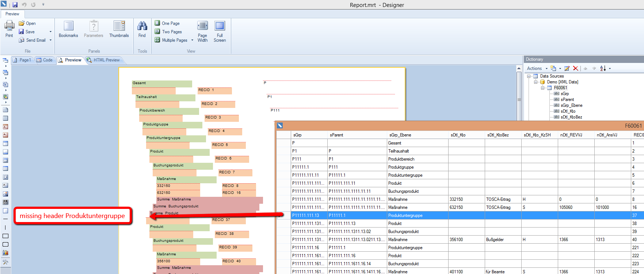This screenshot has width=644, height=274.
Task: Open toolbox settings wrench icon
Action: pyautogui.click(x=5, y=262)
